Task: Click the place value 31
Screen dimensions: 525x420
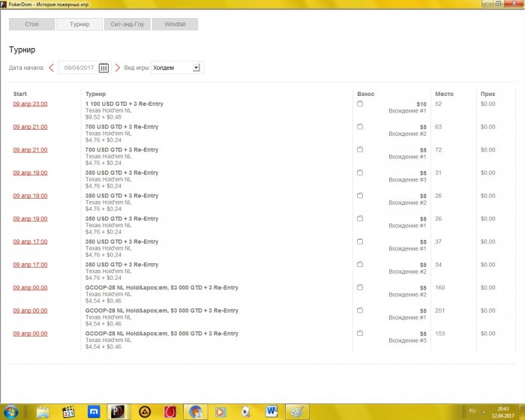Action: [x=439, y=172]
